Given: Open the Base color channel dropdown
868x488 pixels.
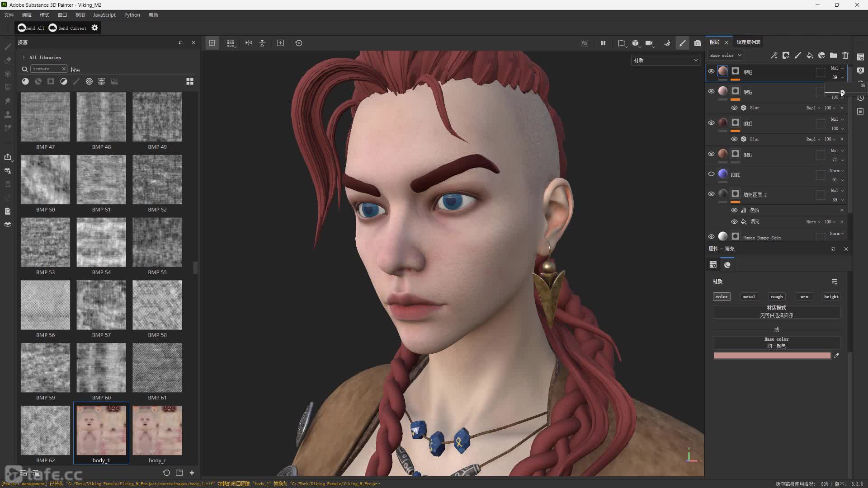Looking at the screenshot, I should (x=726, y=55).
